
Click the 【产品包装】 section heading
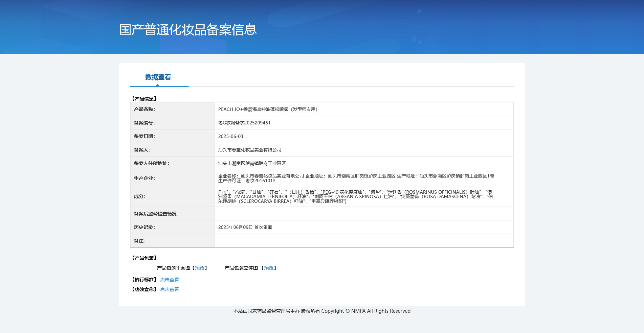pyautogui.click(x=144, y=258)
